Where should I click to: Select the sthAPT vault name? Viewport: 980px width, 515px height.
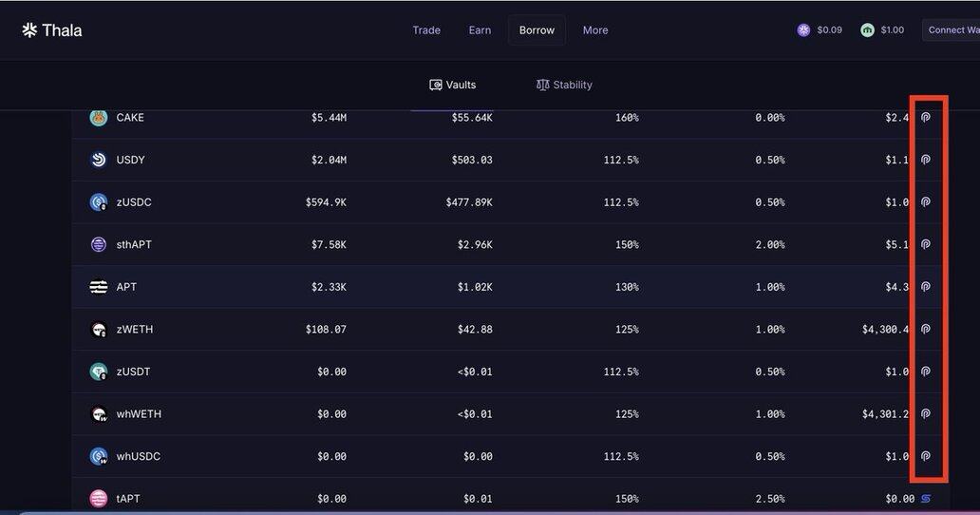point(134,244)
